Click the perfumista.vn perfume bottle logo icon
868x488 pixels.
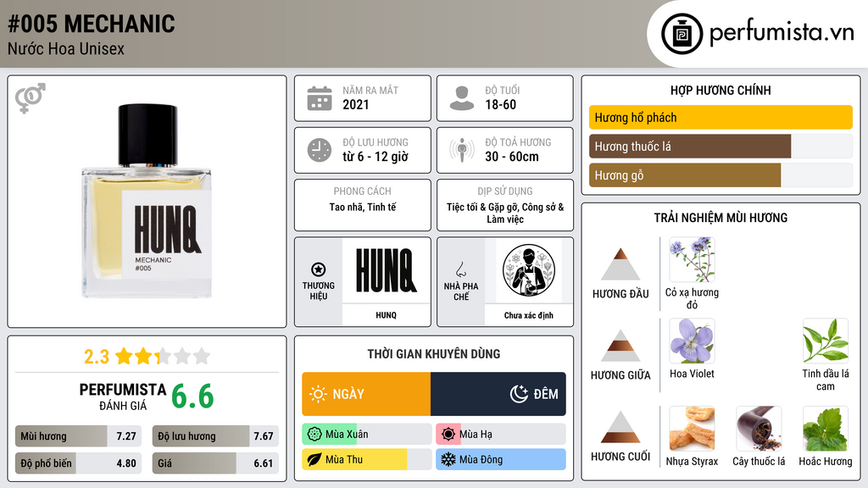(682, 34)
